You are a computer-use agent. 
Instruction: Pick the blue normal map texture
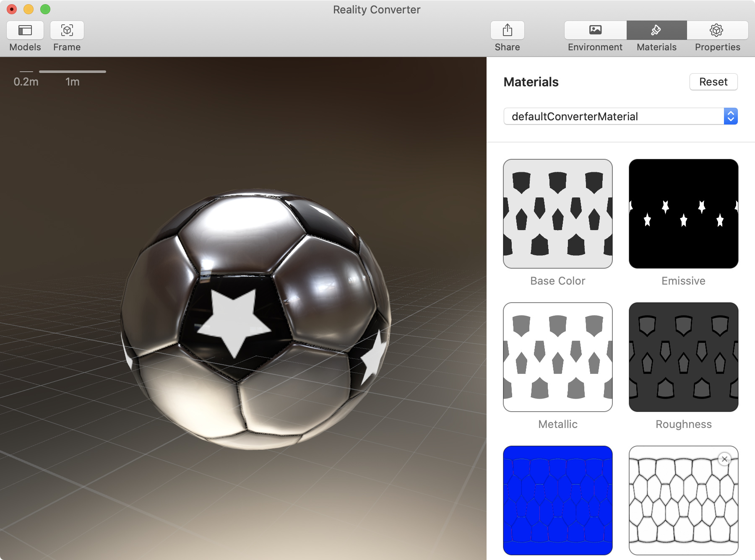[x=557, y=500]
